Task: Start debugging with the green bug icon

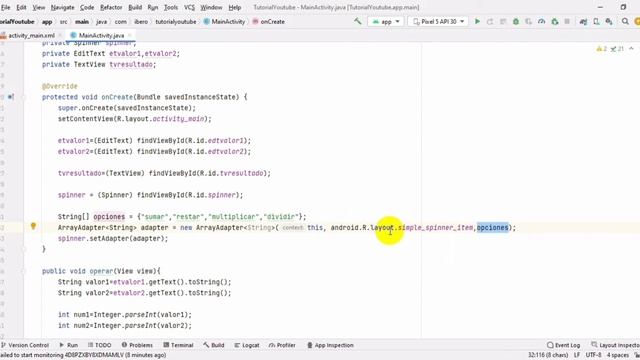Action: click(x=516, y=21)
